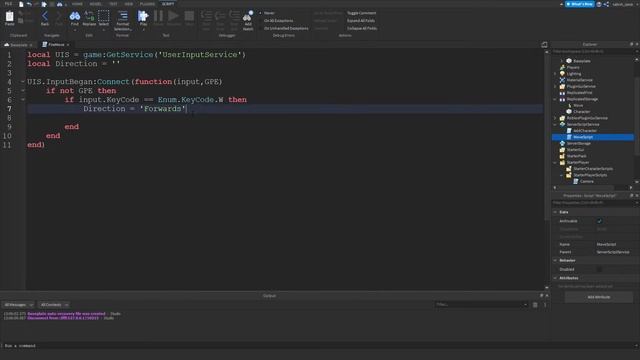Select StarterGui in Explorer
Viewport: 640px width, 360px height.
(575, 150)
